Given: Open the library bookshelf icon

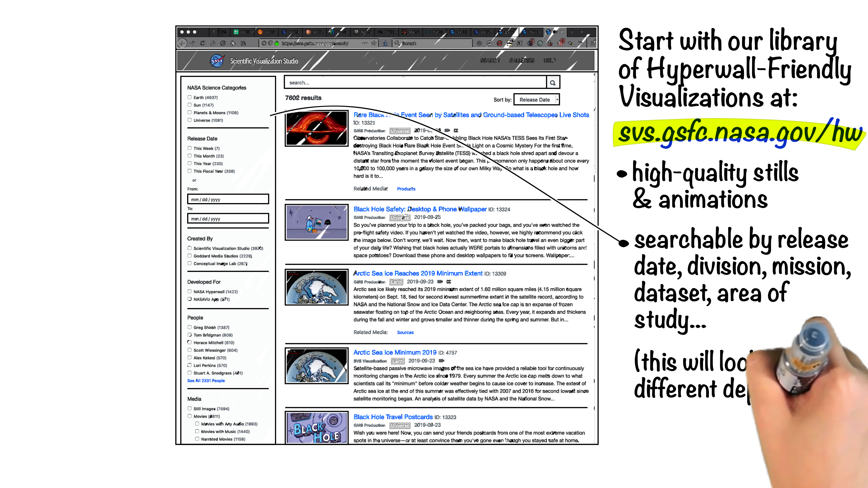Looking at the screenshot, I should (x=243, y=43).
